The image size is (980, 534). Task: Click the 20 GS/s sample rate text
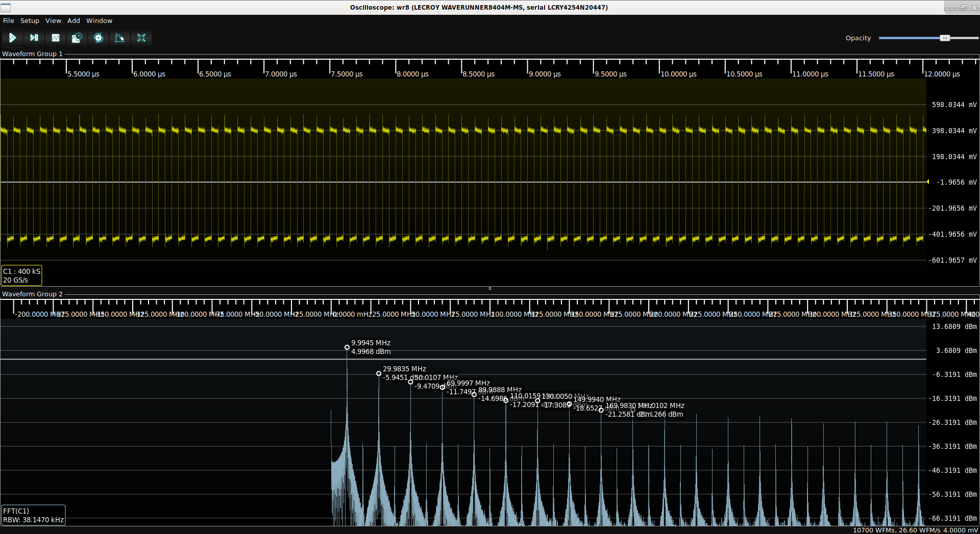point(16,281)
